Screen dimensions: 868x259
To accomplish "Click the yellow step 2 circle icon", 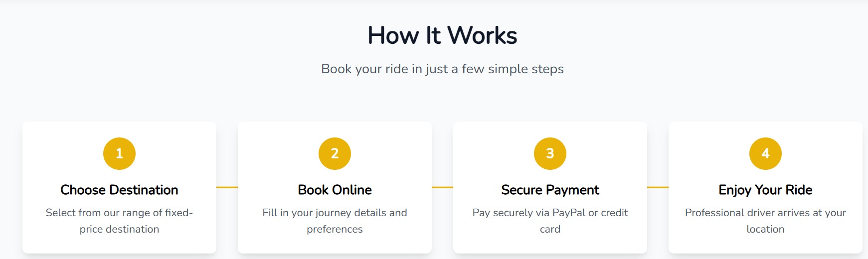I will click(335, 153).
